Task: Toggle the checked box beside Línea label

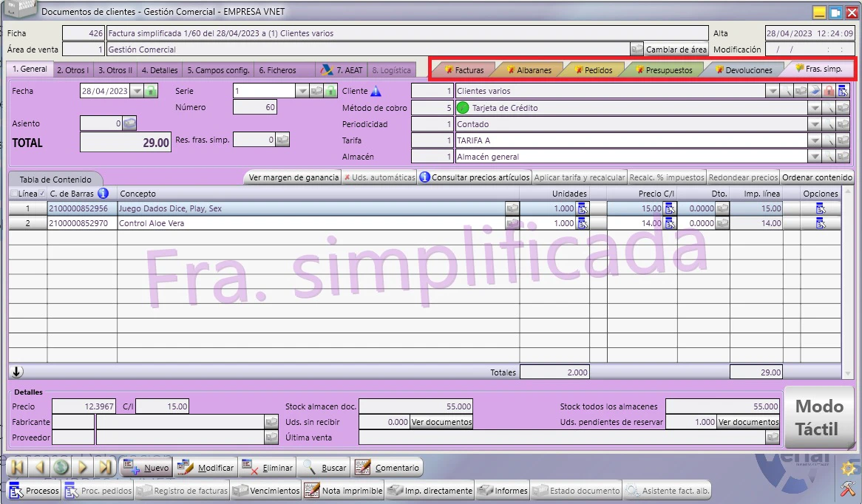Action: coord(42,193)
